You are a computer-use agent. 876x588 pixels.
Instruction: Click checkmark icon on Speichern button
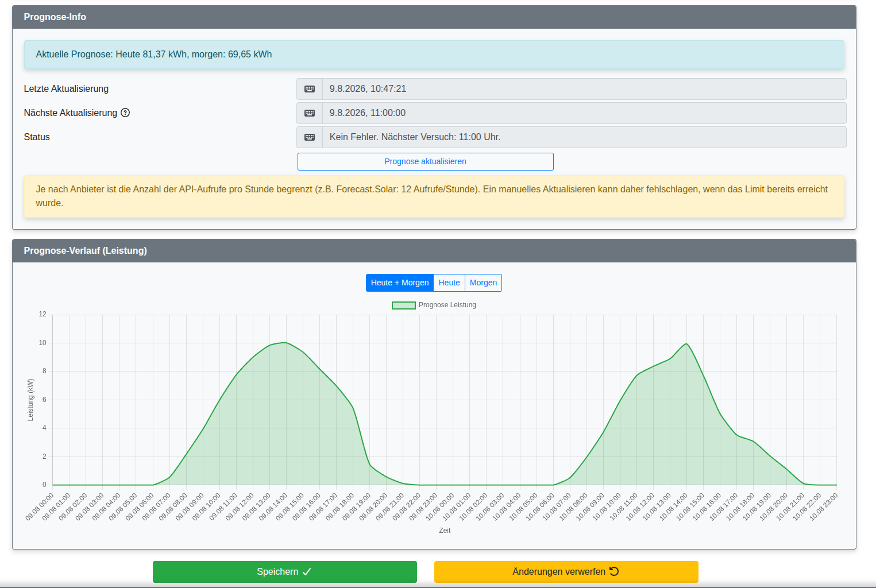coord(307,572)
